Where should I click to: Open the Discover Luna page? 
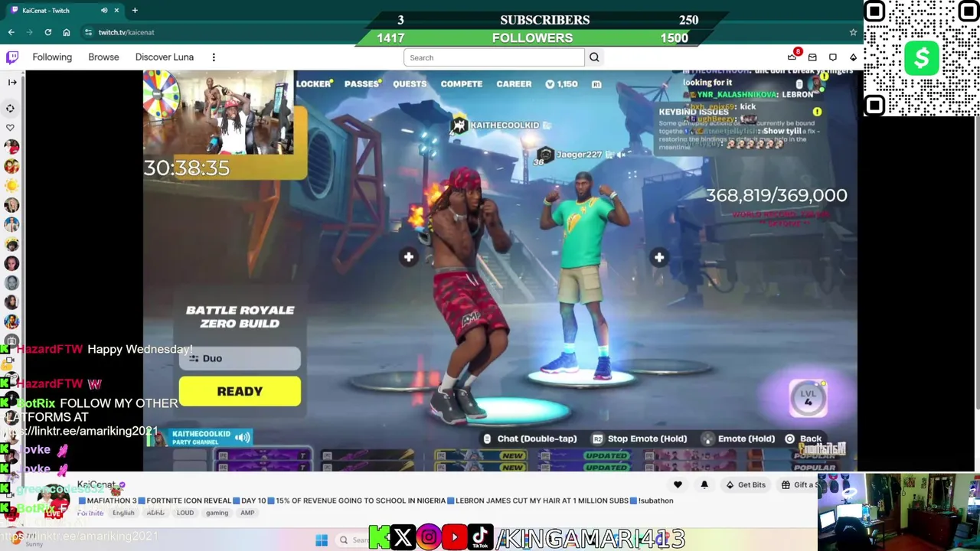165,57
